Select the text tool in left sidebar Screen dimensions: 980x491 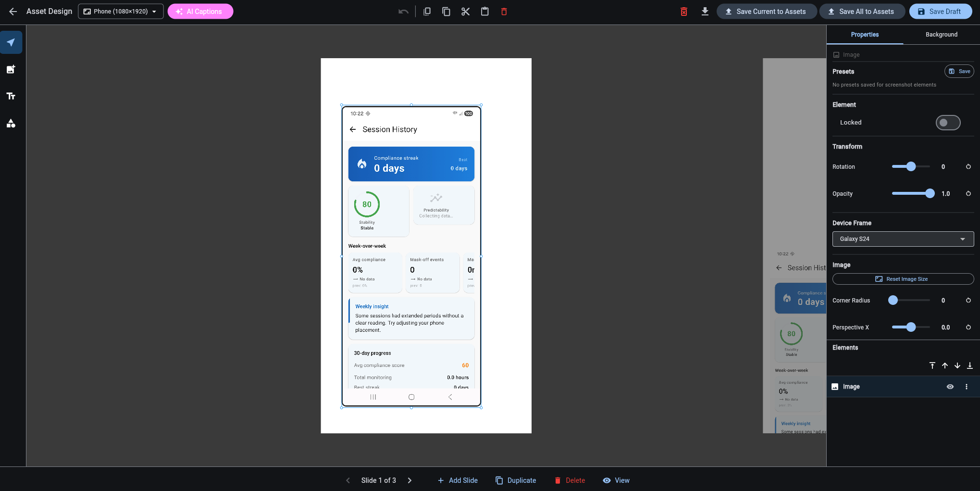click(11, 96)
